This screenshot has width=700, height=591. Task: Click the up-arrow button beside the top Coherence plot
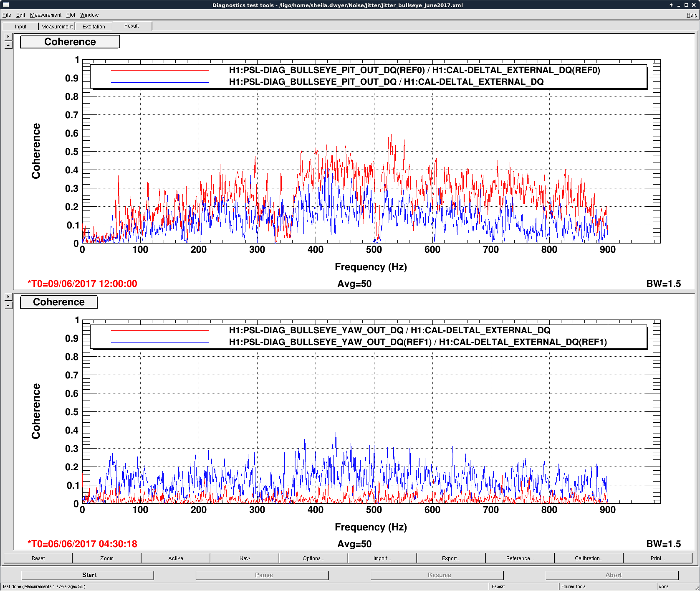coord(8,45)
